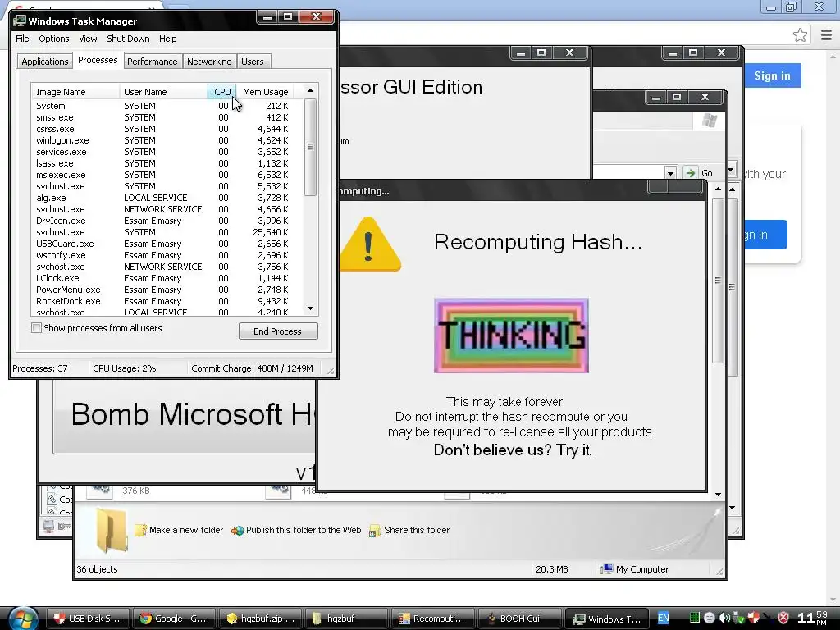
Task: Click the taskbar clock showing 11:59
Action: pos(813,618)
